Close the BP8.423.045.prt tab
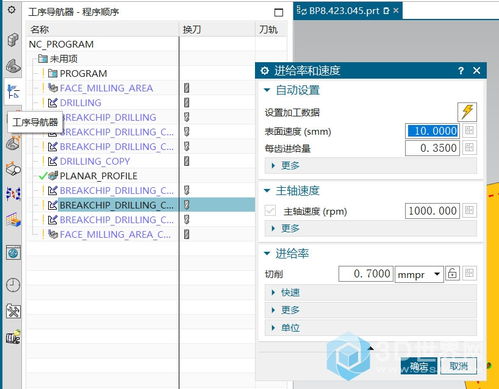499x389 pixels. 396,11
